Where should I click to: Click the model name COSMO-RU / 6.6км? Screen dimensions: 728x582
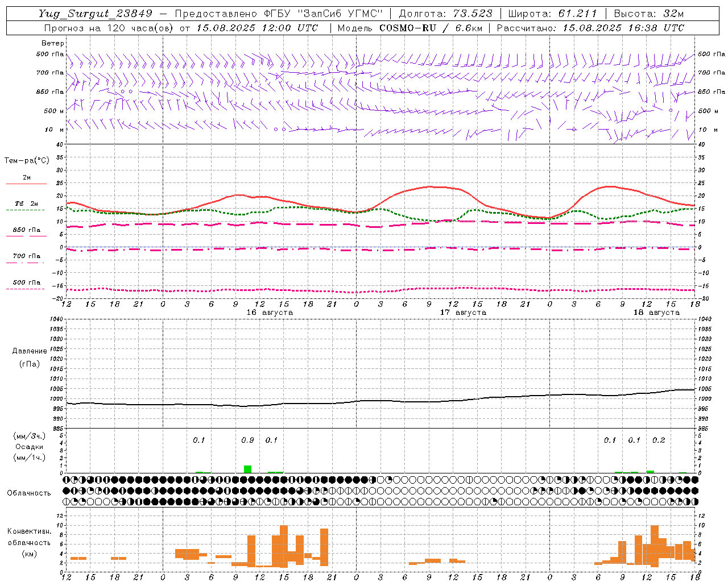point(431,28)
